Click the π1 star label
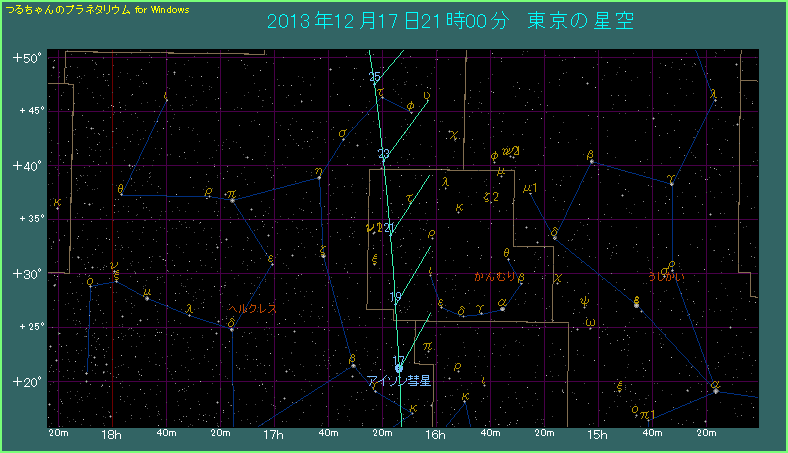Screen dimensions: 788x453 click(645, 415)
